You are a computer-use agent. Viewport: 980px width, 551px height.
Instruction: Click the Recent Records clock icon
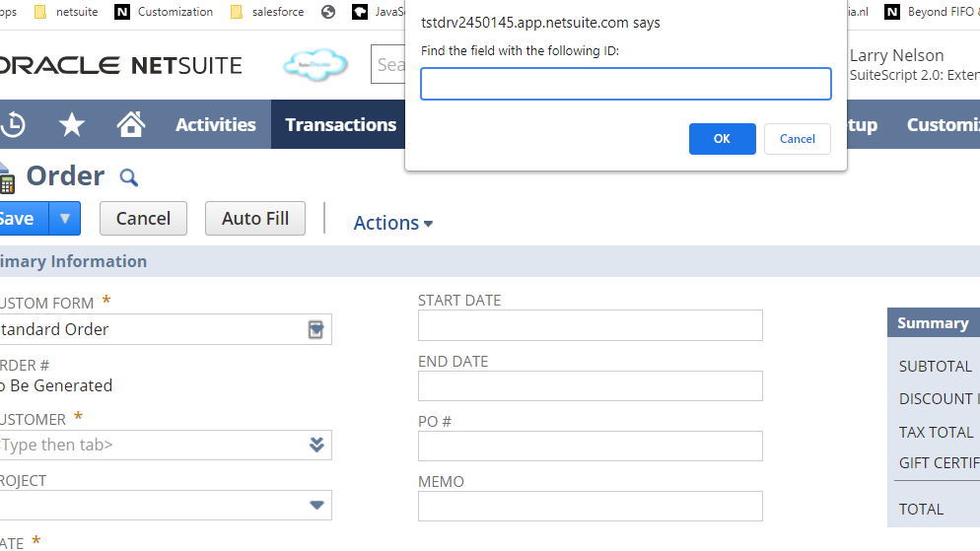[12, 125]
